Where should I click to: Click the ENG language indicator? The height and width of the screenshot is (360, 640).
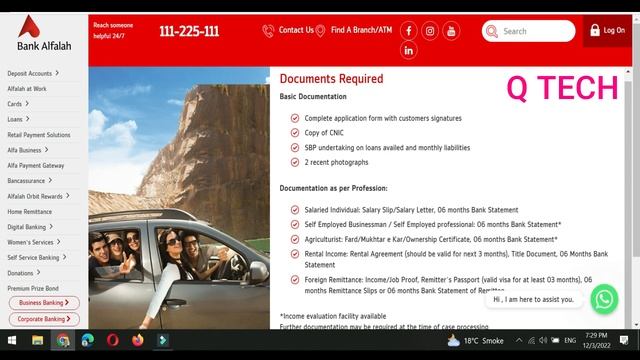coord(570,340)
